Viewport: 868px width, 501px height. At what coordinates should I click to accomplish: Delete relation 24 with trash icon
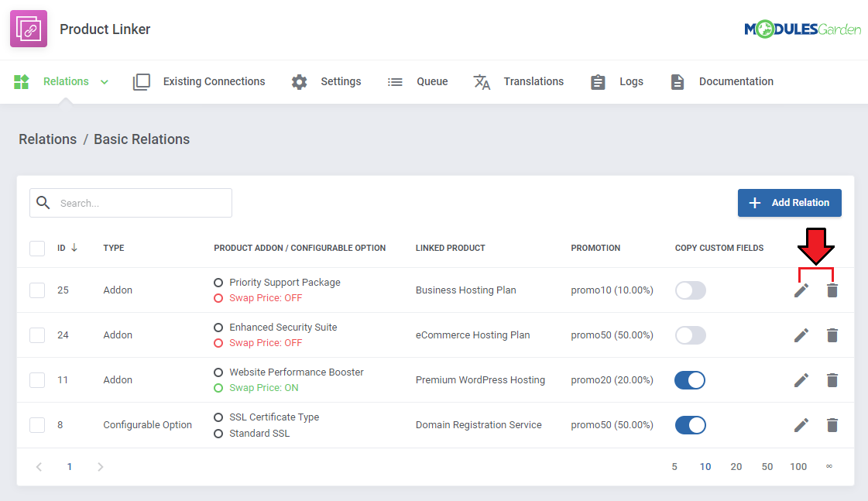832,335
